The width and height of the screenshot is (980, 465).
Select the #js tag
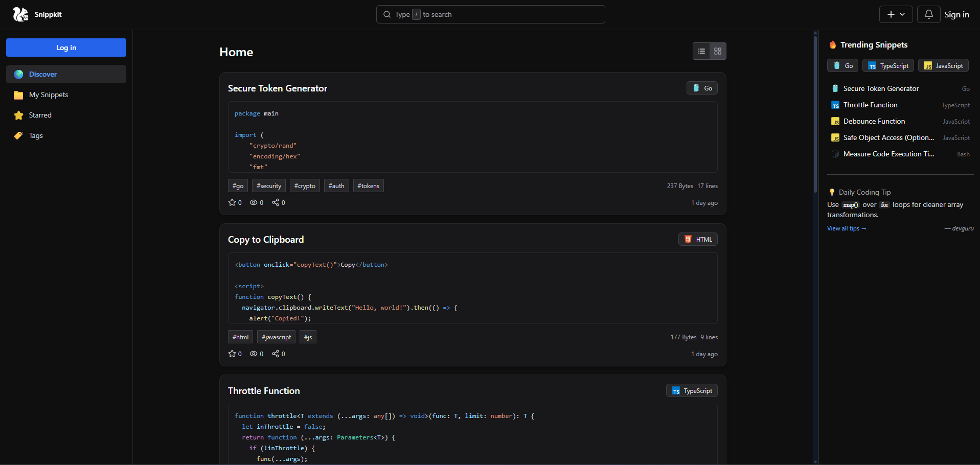(x=308, y=337)
